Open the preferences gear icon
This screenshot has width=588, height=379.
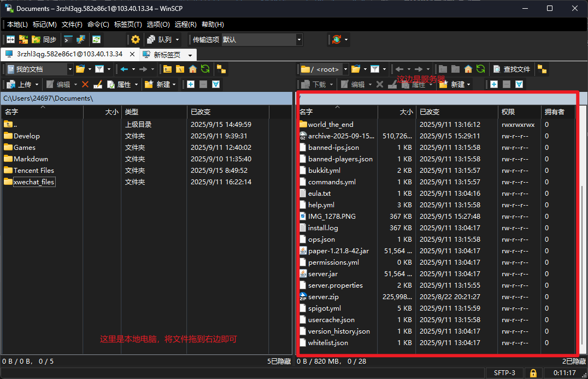click(x=136, y=39)
